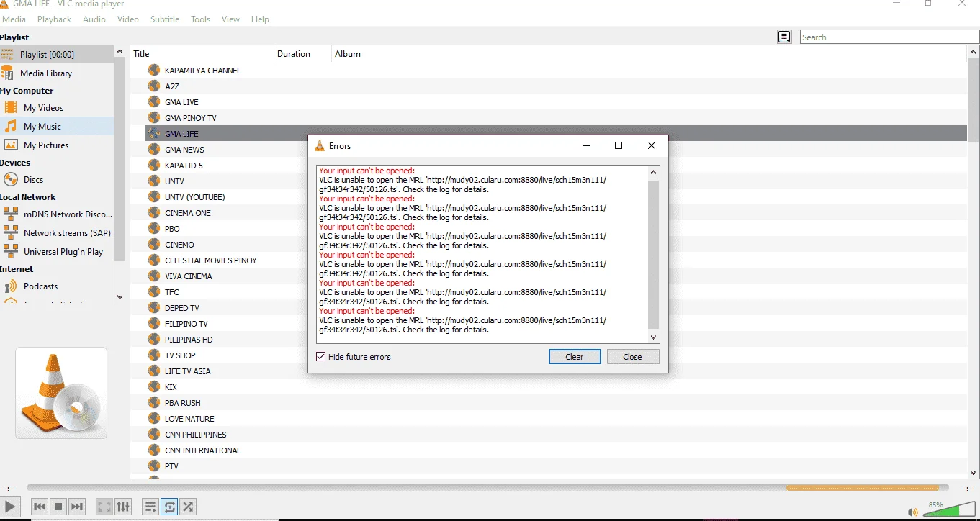The width and height of the screenshot is (980, 521).
Task: Focus the playlist Search field
Action: pos(889,37)
